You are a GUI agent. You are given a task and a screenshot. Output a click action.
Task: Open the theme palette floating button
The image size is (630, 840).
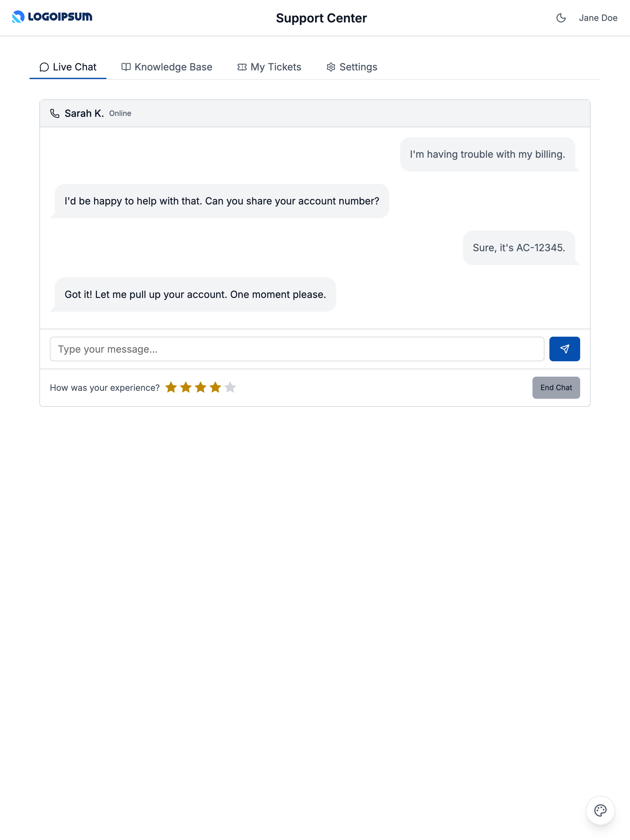click(x=600, y=810)
